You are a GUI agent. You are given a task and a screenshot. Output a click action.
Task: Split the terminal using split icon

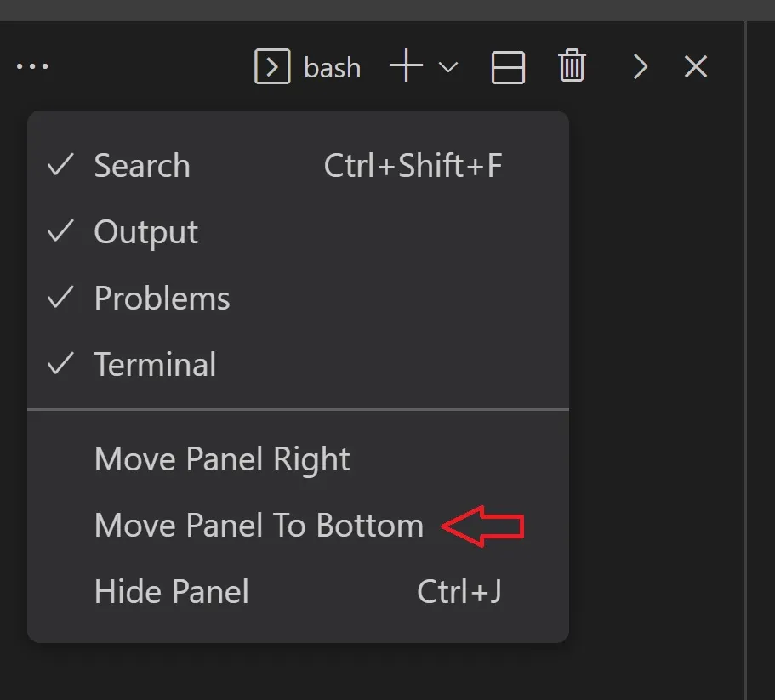(508, 67)
